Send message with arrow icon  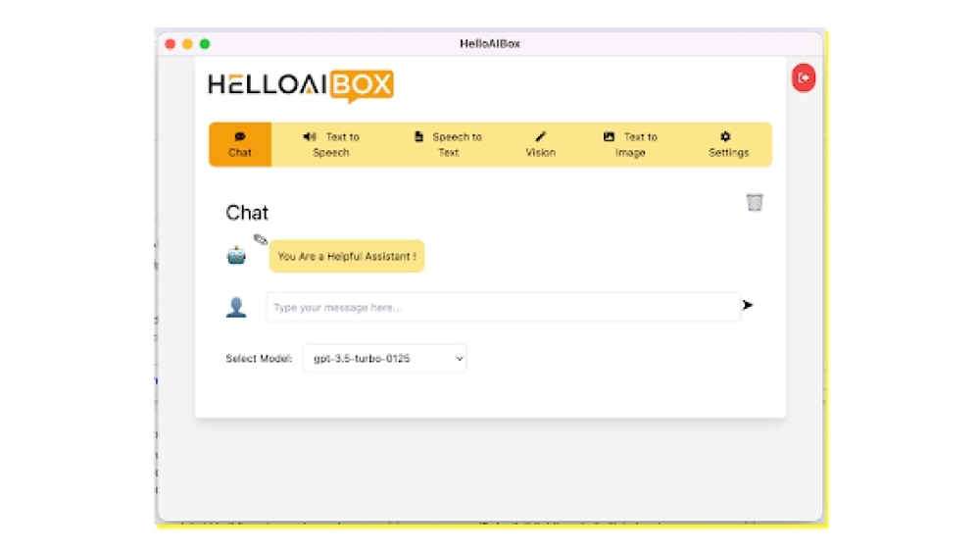click(748, 305)
